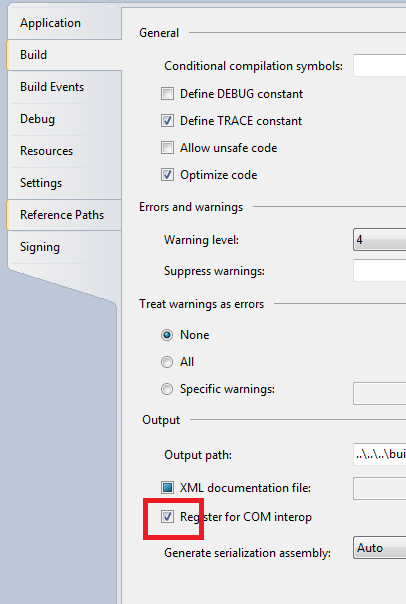Select the None radio button
Image resolution: width=406 pixels, height=604 pixels.
[167, 335]
